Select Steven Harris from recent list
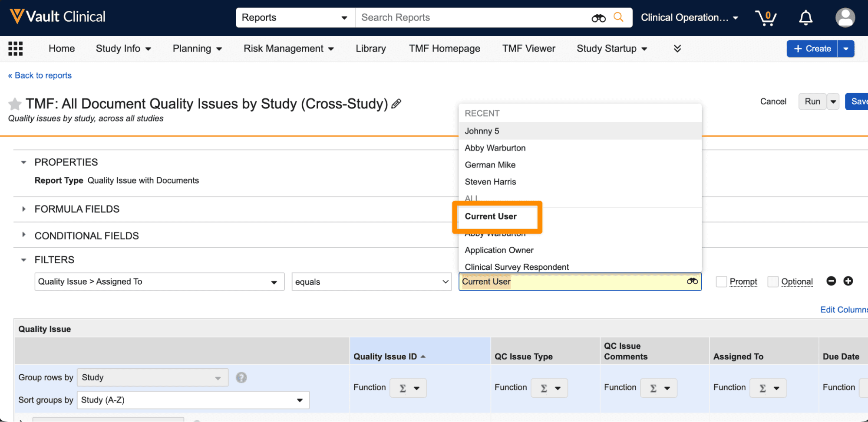The width and height of the screenshot is (868, 422). point(580,182)
